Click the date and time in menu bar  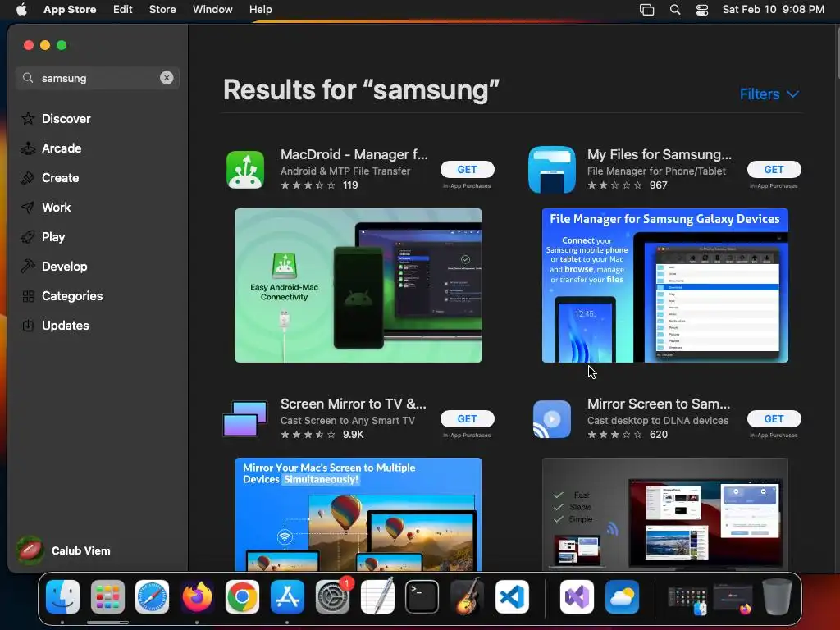(x=773, y=10)
